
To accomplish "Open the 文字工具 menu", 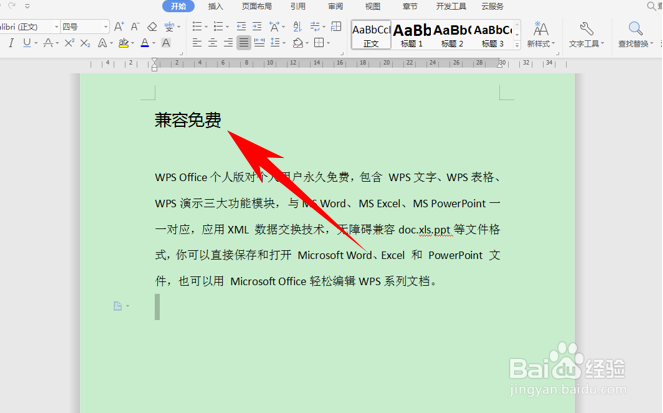I will [586, 35].
